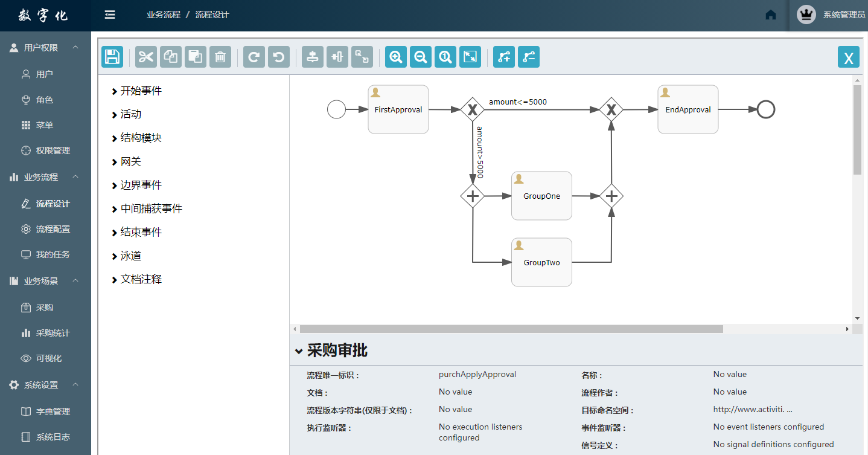The image size is (868, 455).
Task: Collapse the 采购审批 properties panel
Action: 299,351
